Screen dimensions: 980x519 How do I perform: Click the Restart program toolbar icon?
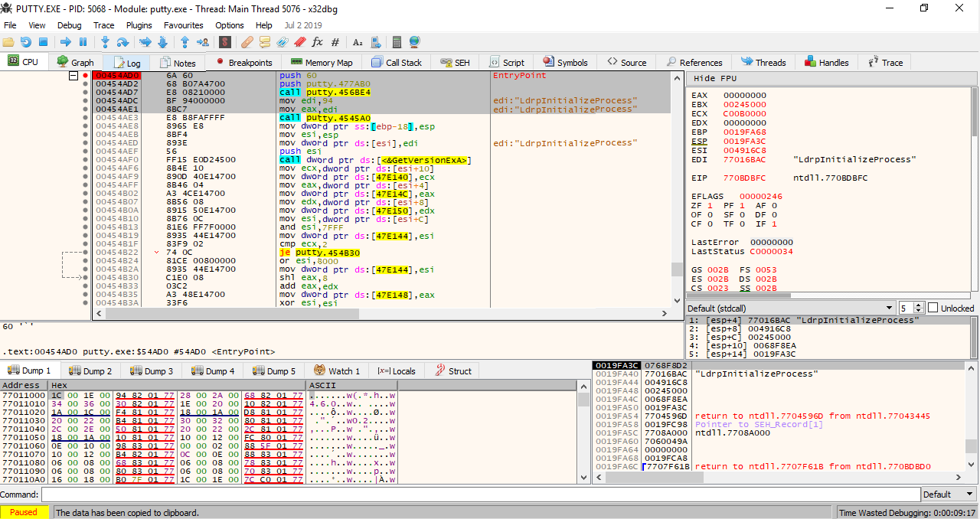(x=26, y=42)
